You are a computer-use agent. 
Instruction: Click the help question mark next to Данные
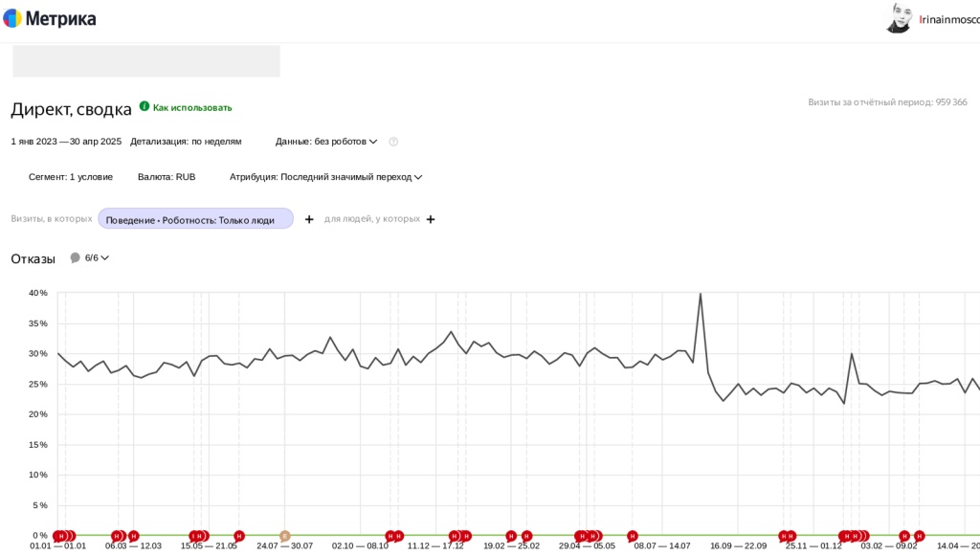393,142
